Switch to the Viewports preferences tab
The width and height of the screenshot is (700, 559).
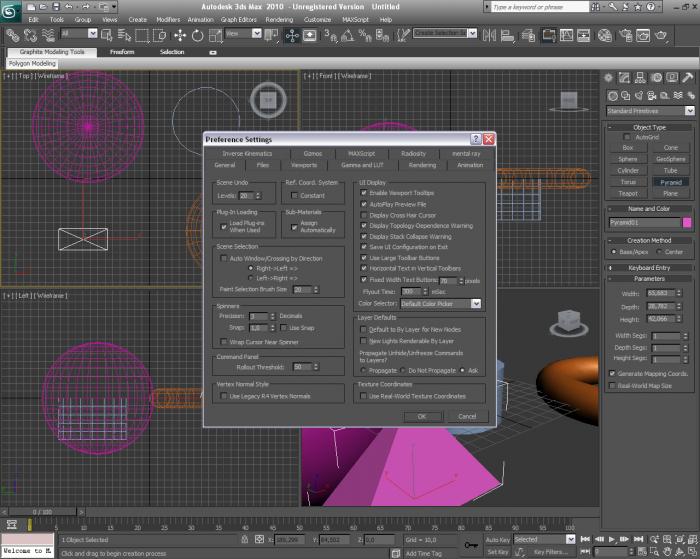point(304,165)
